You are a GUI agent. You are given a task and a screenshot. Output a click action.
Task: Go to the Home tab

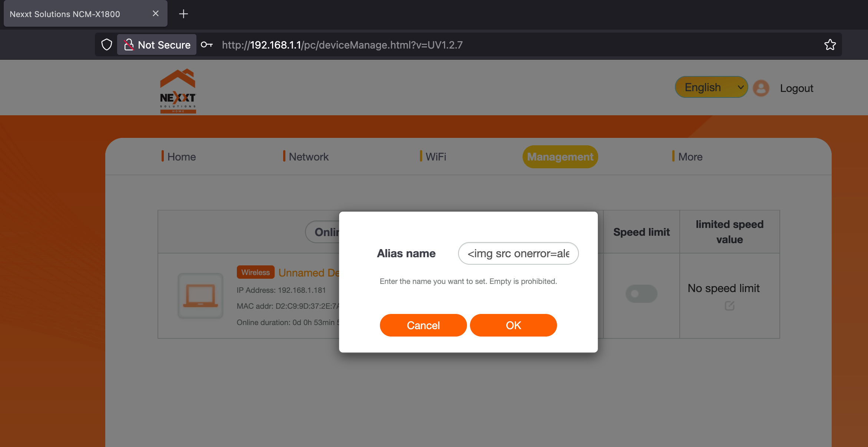[x=179, y=157]
